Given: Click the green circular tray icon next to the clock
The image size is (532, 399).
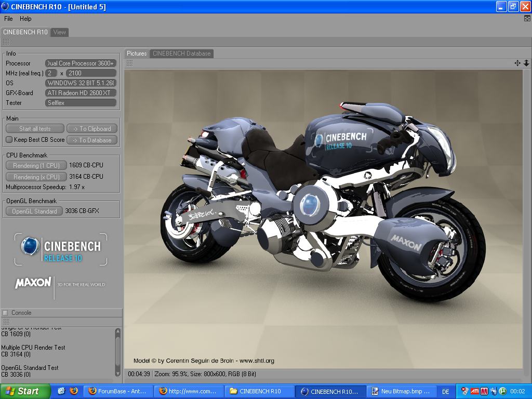Looking at the screenshot, I should (x=503, y=391).
